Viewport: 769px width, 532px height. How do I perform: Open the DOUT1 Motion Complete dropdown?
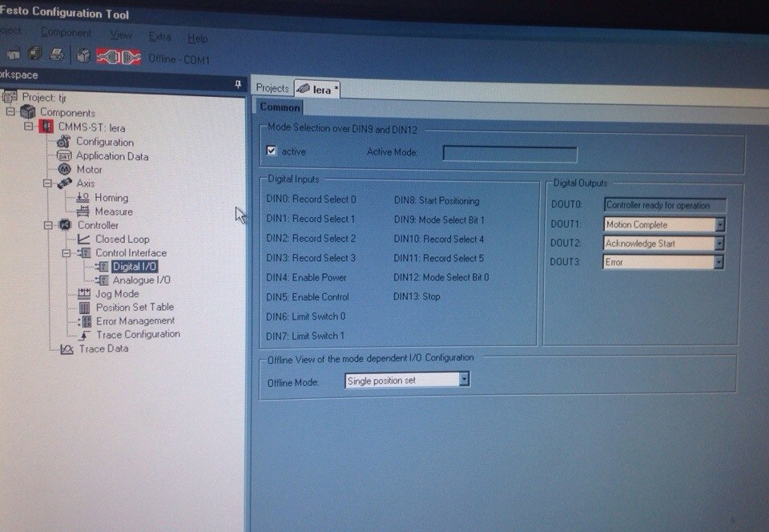[719, 224]
